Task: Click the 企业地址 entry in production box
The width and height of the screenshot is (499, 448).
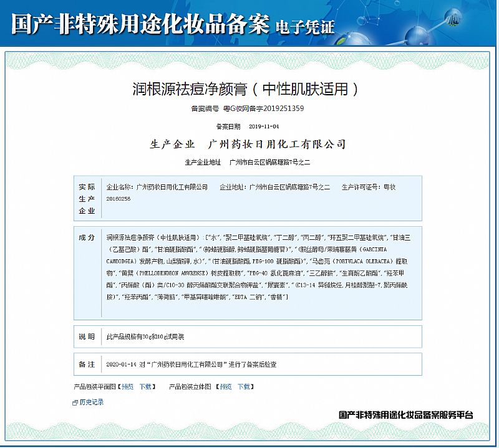Action: point(275,188)
